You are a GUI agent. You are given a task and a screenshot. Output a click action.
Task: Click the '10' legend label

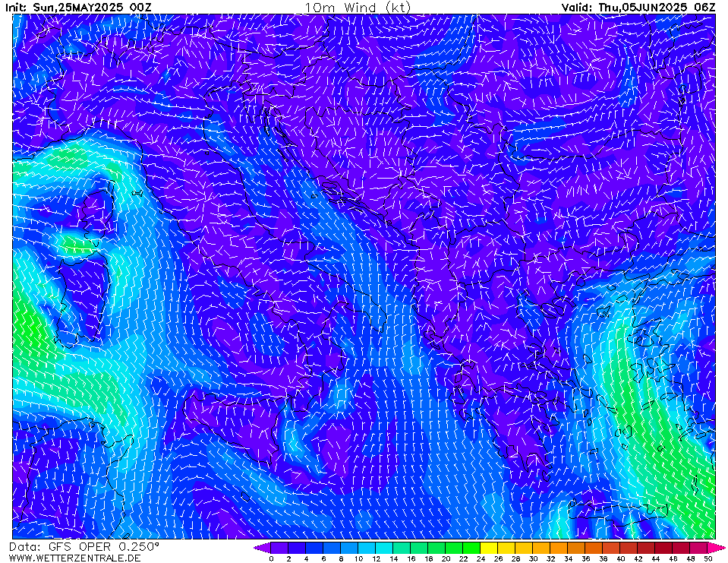(358, 558)
